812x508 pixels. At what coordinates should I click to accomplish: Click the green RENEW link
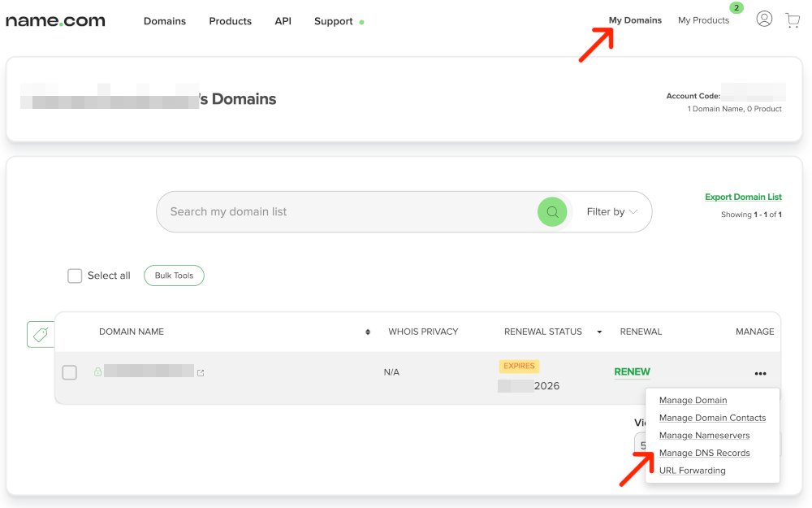(x=632, y=372)
